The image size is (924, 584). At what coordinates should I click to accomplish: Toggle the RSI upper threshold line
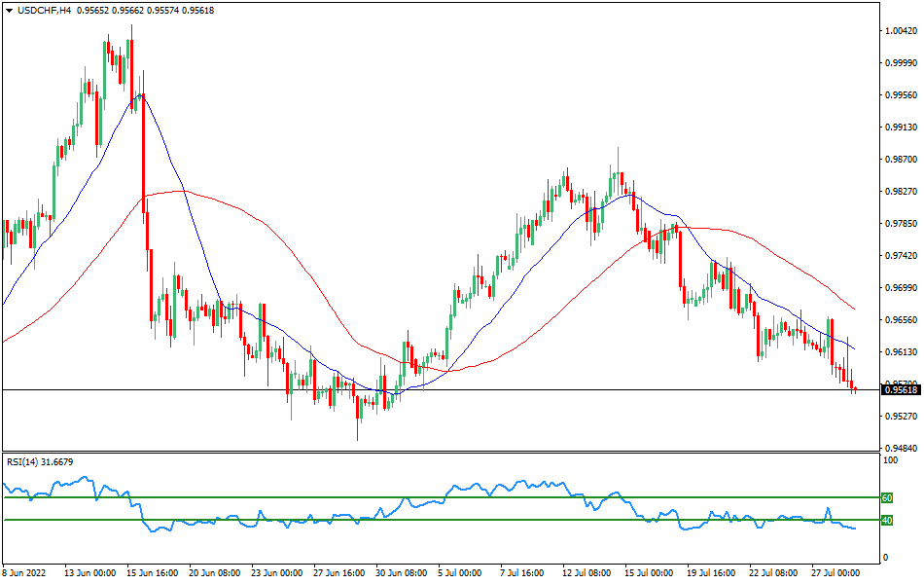pos(438,497)
